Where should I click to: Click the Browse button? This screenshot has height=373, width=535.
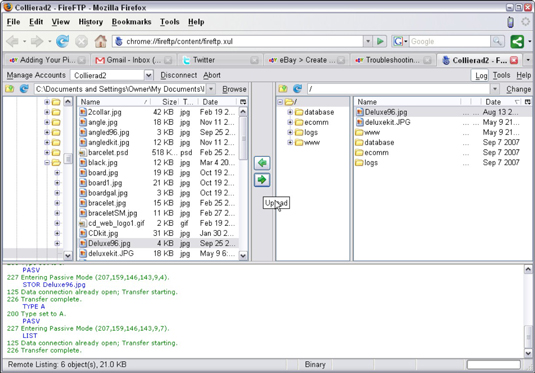click(234, 89)
